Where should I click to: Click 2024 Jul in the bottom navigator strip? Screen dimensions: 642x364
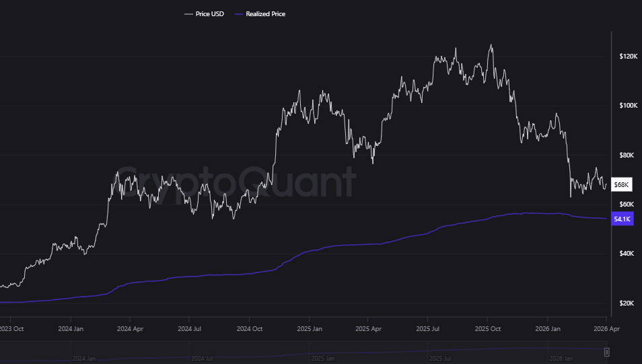coord(202,359)
